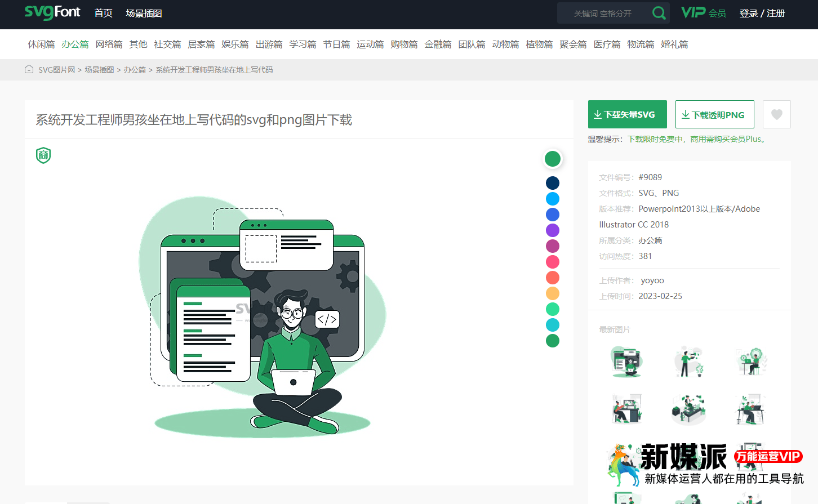Click the 新媒派 mascot icon in the banner ad
The width and height of the screenshot is (818, 504).
click(623, 463)
